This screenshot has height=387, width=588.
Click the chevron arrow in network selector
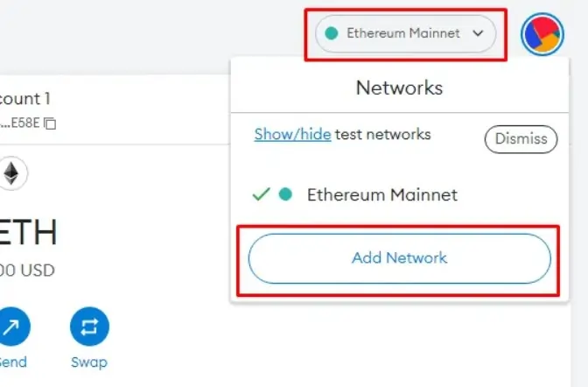point(478,33)
